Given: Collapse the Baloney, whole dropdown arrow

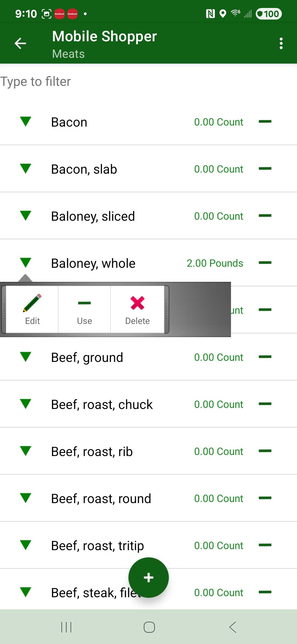Looking at the screenshot, I should pos(26,263).
